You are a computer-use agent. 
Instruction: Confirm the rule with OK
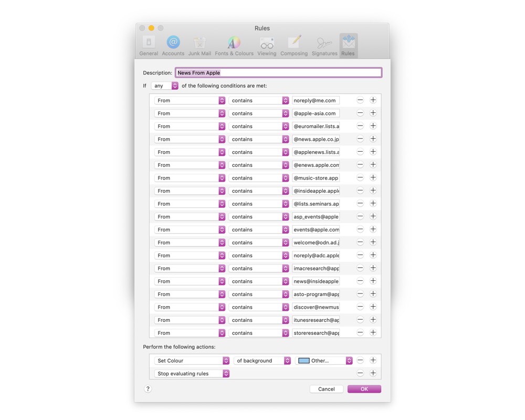coord(364,389)
